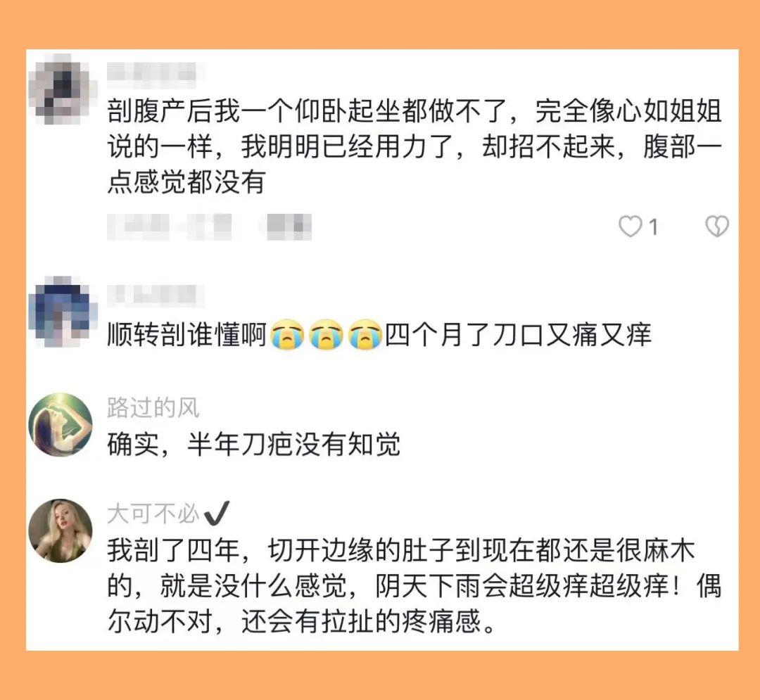Screen dimensions: 760x700
Task: Open 大可不必's blonde profile picture
Action: point(61,530)
